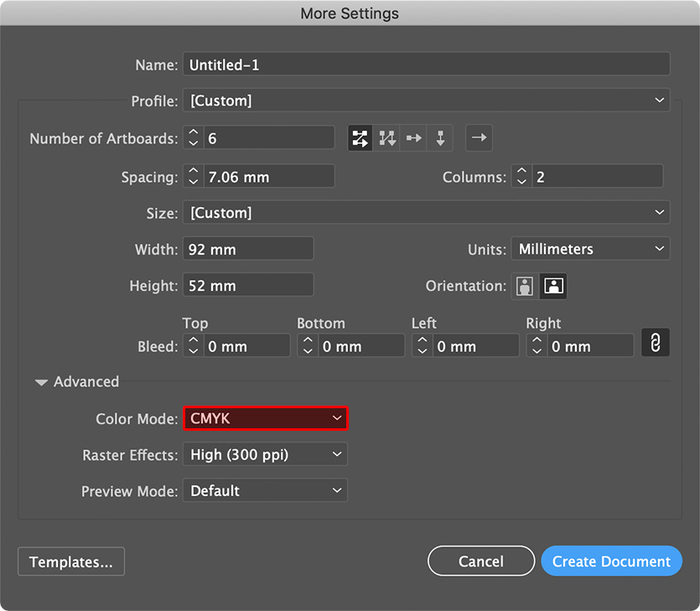Viewport: 700px width, 611px height.
Task: Click the left-to-right layout direction arrow
Action: pos(479,138)
